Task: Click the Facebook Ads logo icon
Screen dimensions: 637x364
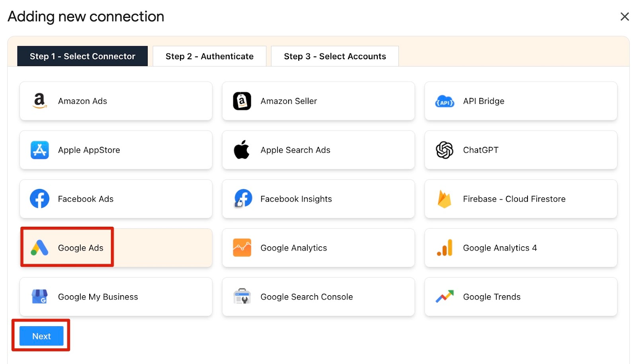Action: coord(39,199)
